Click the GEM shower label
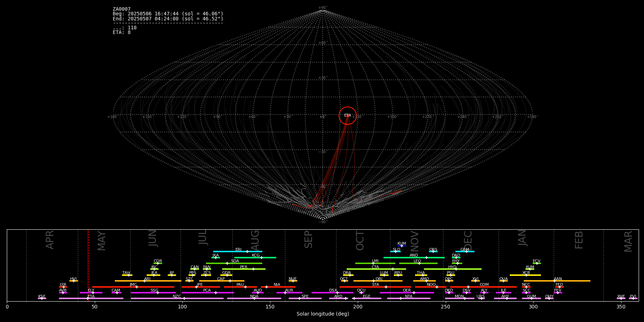The height and width of the screenshot is (322, 644). coord(465,250)
